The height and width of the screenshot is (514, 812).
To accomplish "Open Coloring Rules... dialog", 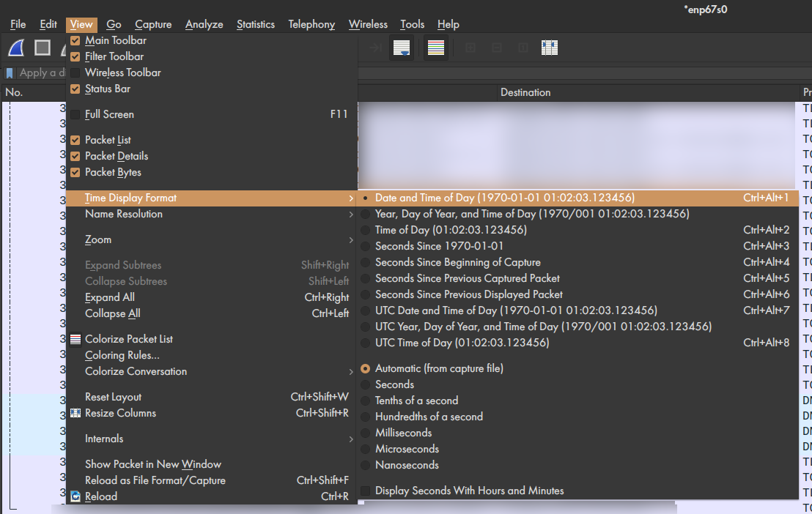I will 212,355.
